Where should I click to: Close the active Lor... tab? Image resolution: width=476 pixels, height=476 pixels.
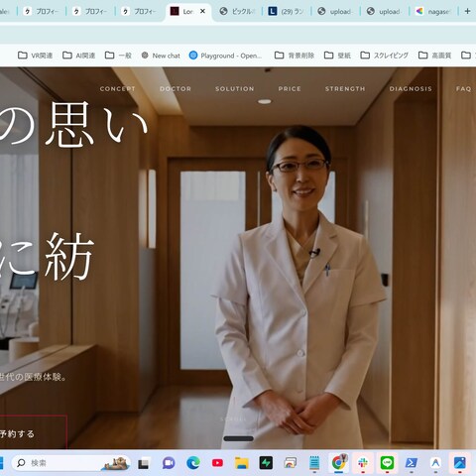[202, 11]
